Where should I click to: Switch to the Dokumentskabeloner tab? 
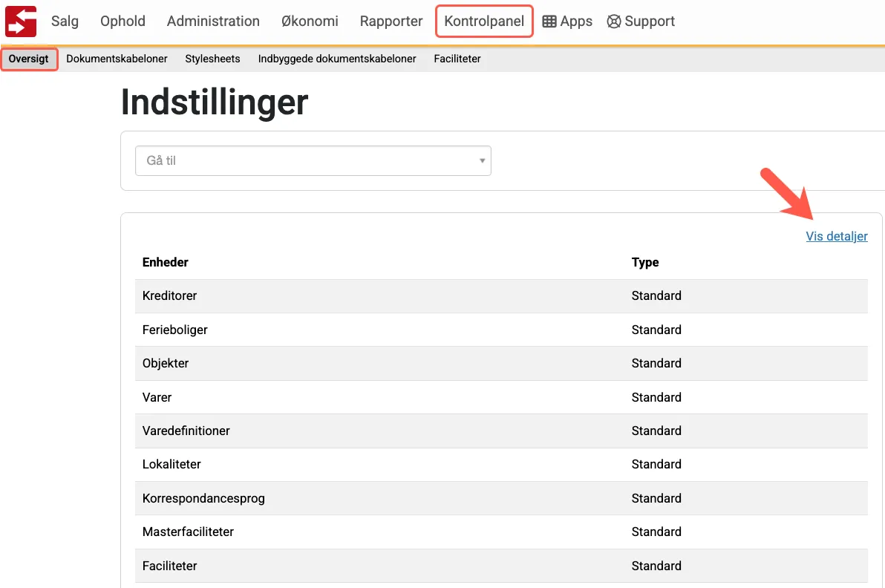coord(117,59)
